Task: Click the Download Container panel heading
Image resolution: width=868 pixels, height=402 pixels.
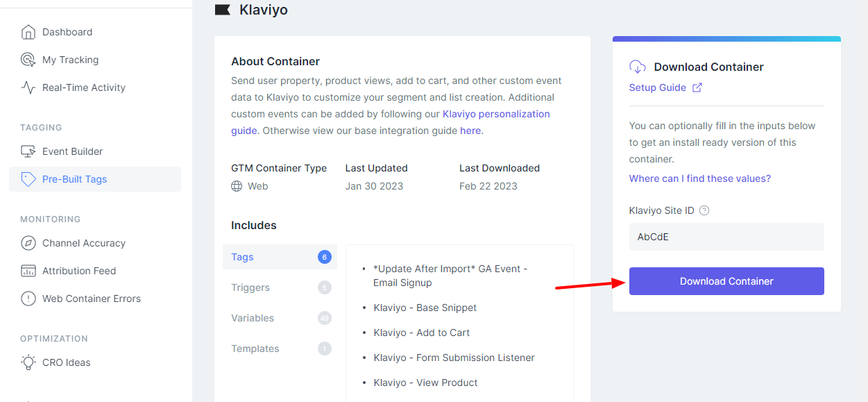Action: click(709, 67)
